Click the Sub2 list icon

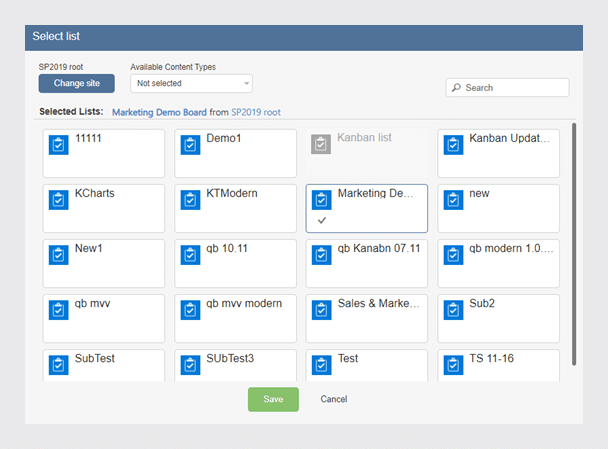(453, 310)
